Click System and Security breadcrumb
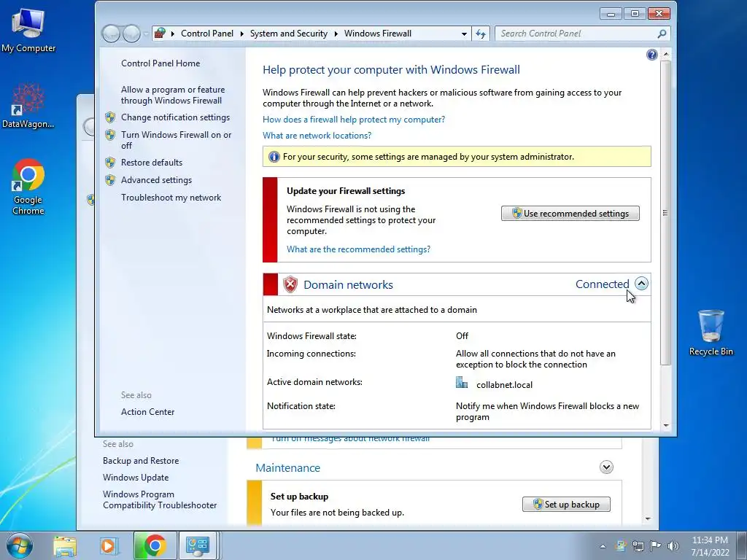Image resolution: width=747 pixels, height=560 pixels. (289, 34)
